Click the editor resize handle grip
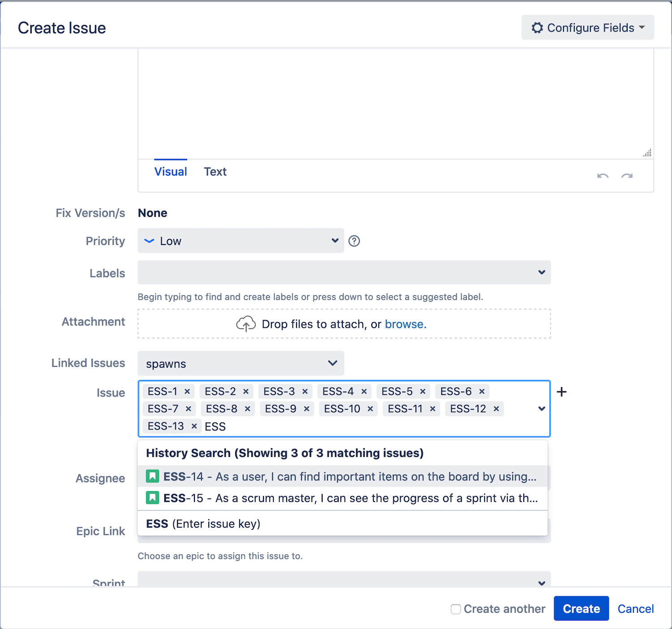672x629 pixels. tap(647, 153)
